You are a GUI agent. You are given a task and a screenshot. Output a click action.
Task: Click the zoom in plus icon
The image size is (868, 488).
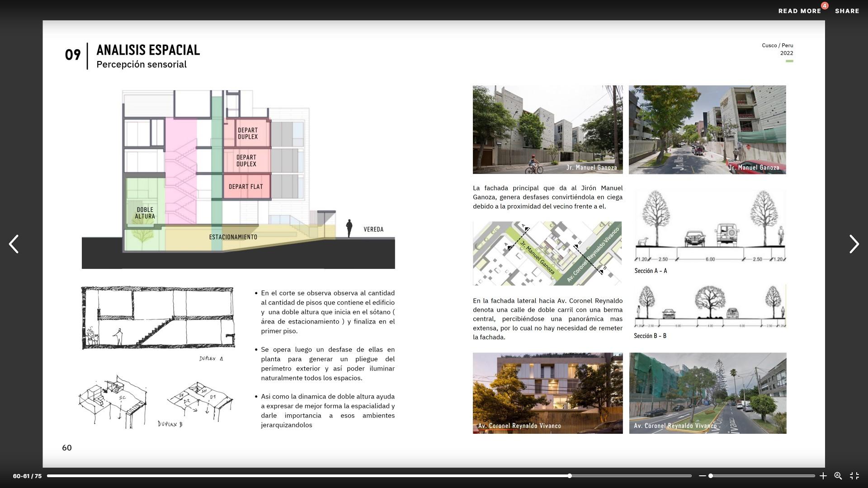coord(823,476)
